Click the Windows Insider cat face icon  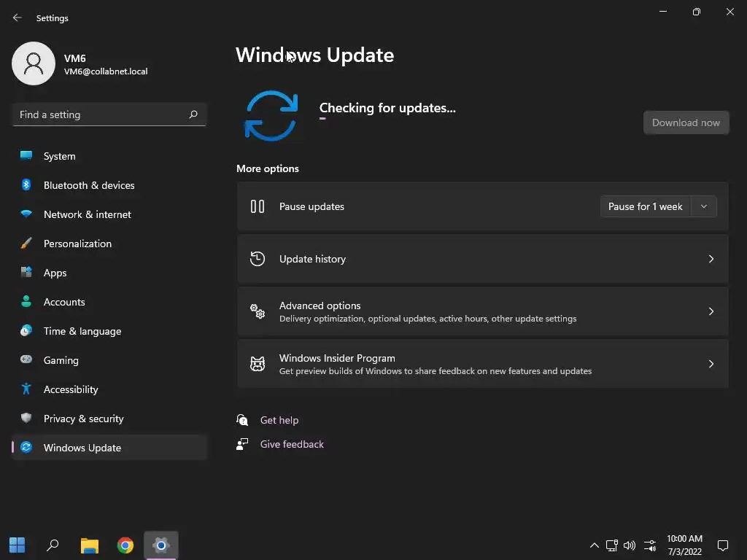point(258,363)
